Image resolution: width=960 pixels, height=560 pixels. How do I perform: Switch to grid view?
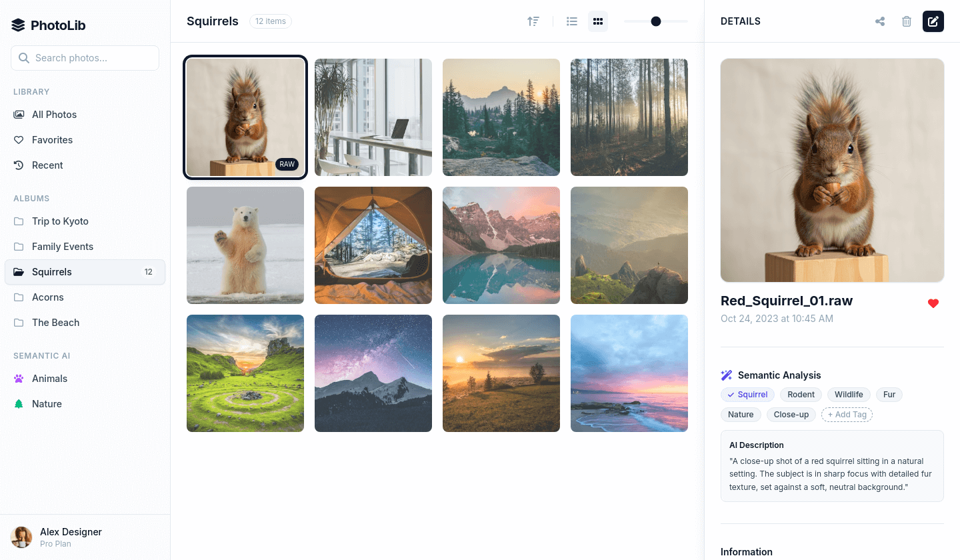[x=598, y=21]
